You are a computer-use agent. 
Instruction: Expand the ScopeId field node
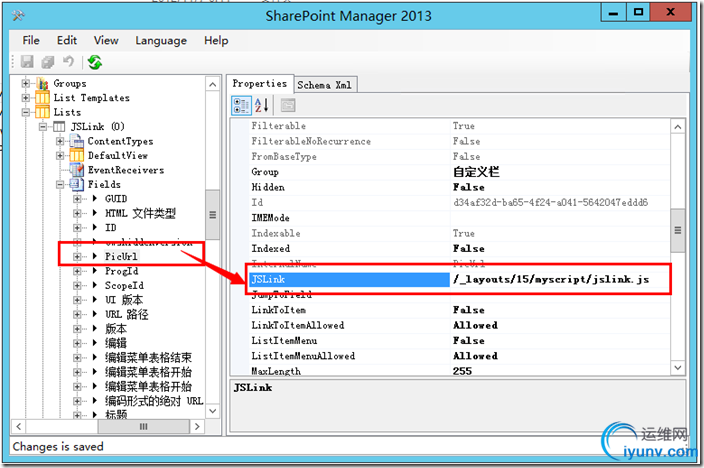point(77,285)
